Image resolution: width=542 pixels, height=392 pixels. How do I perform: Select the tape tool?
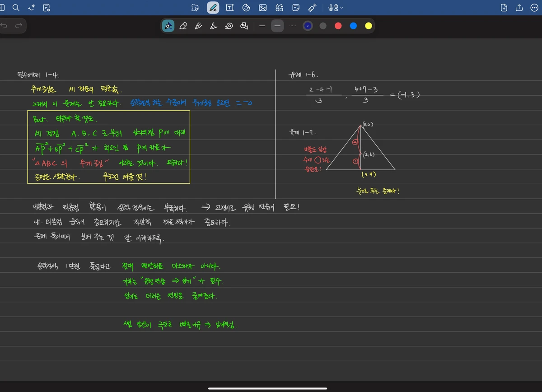point(229,26)
